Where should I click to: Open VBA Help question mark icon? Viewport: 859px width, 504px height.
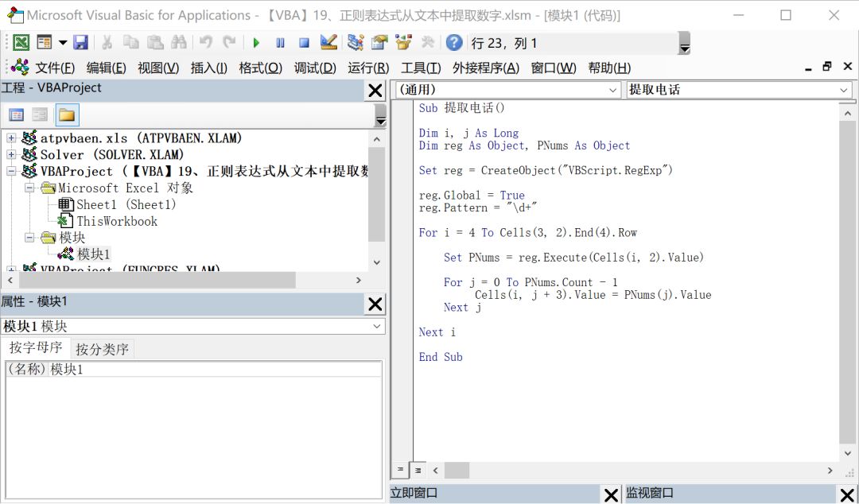(x=454, y=43)
